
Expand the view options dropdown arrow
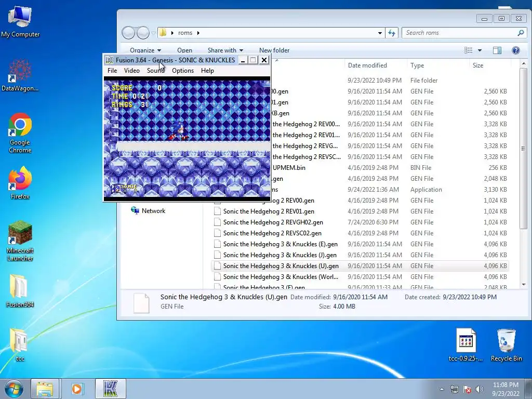tap(480, 50)
